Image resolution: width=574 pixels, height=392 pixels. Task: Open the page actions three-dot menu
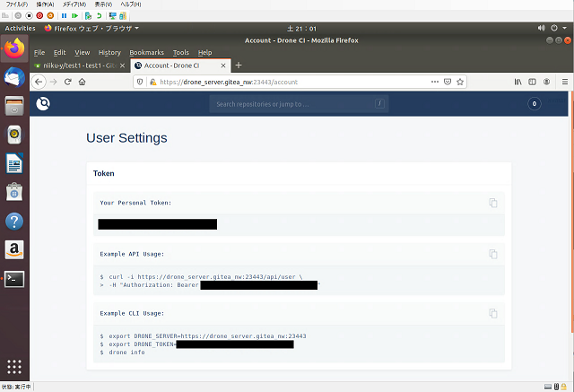(x=434, y=82)
